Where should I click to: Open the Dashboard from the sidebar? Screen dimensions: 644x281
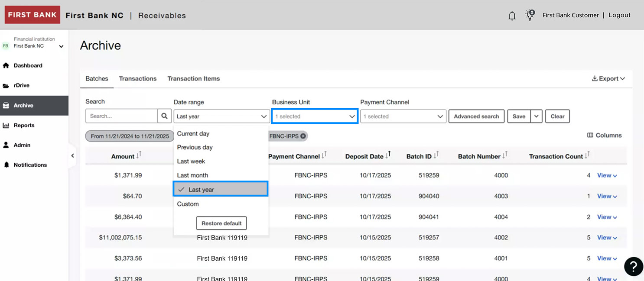click(29, 65)
